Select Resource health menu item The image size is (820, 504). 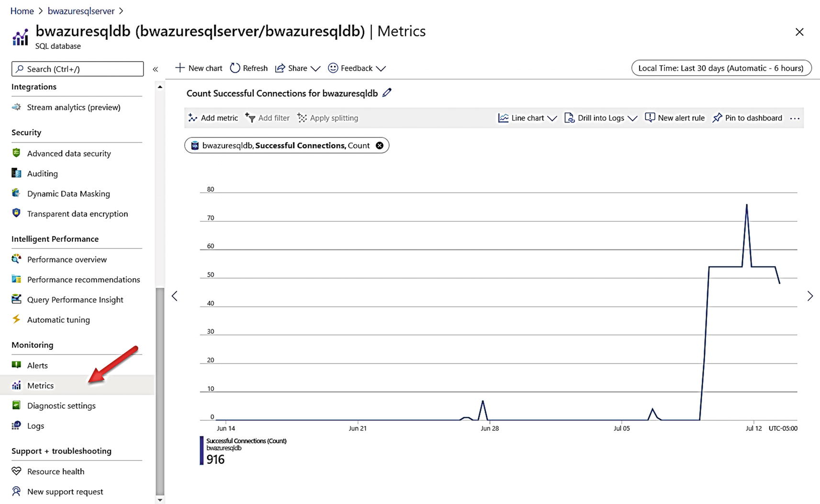tap(77, 471)
